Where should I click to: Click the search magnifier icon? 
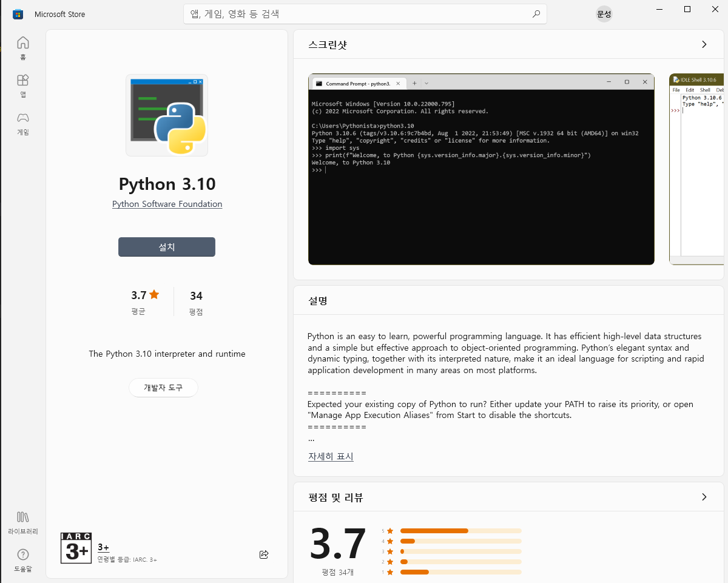coord(536,14)
